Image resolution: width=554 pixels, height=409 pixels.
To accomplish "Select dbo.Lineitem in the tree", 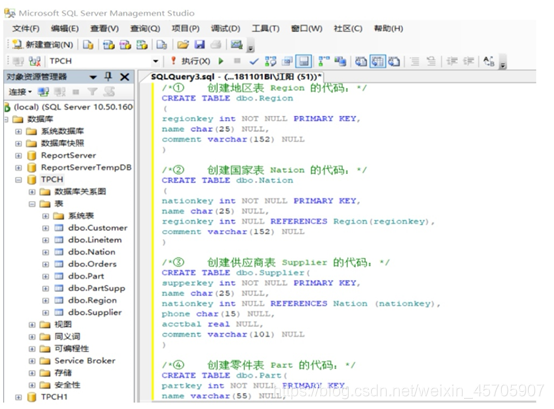I will pos(95,240).
